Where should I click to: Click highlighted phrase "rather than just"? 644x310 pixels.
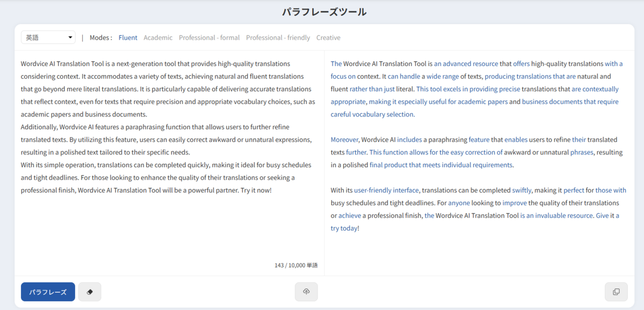tap(372, 89)
